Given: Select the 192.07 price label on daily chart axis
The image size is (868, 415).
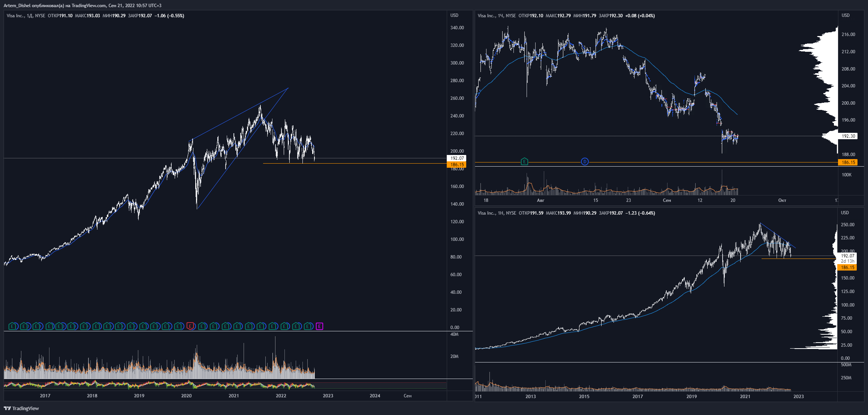Looking at the screenshot, I should [x=456, y=158].
